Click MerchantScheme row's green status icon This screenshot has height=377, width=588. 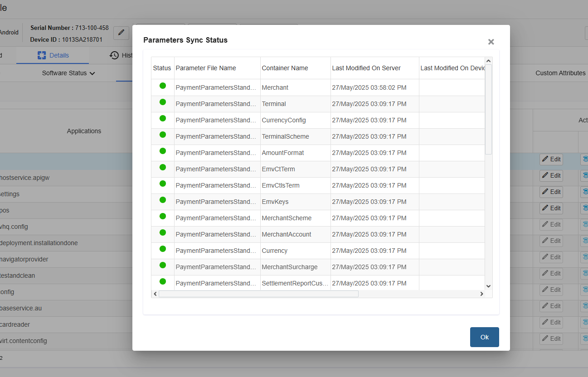click(163, 216)
